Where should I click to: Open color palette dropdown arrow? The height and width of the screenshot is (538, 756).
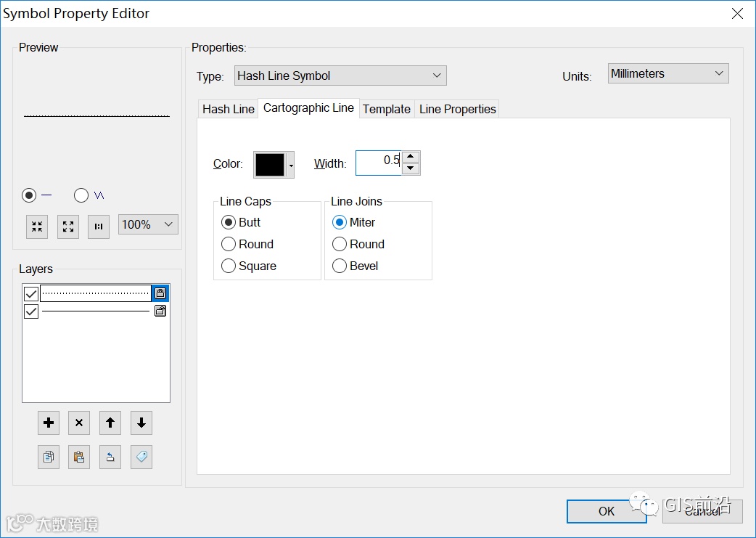click(x=291, y=165)
